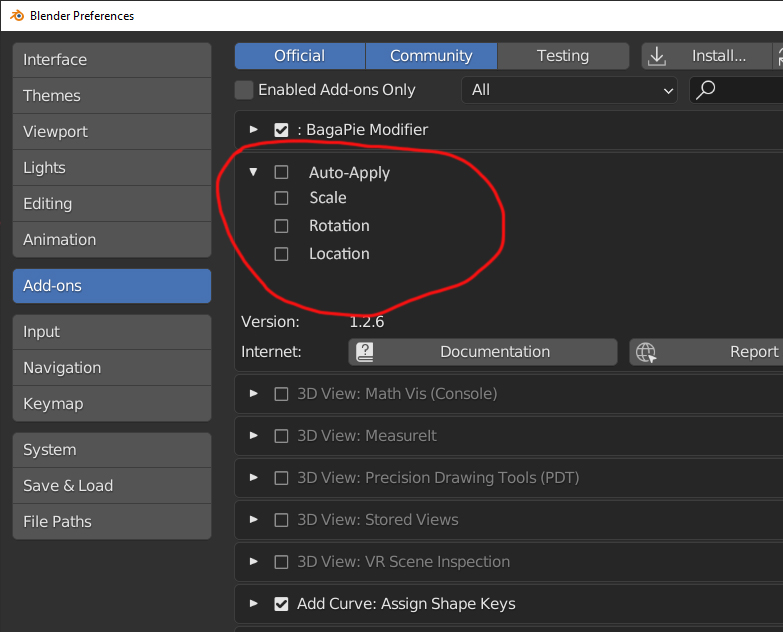Open the Viewport preferences section
783x632 pixels.
pos(112,132)
